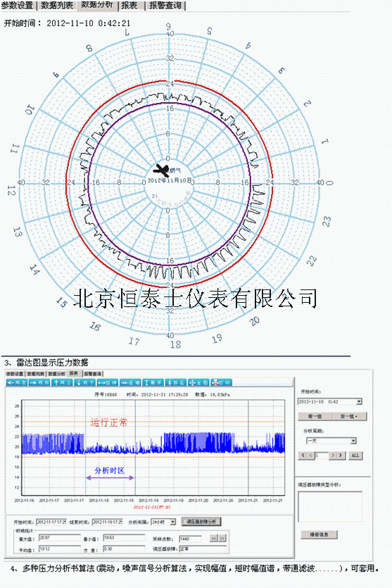The image size is (392, 588).
Task: Open the 24小时 analysis interval dropdown
Action: coord(172,522)
